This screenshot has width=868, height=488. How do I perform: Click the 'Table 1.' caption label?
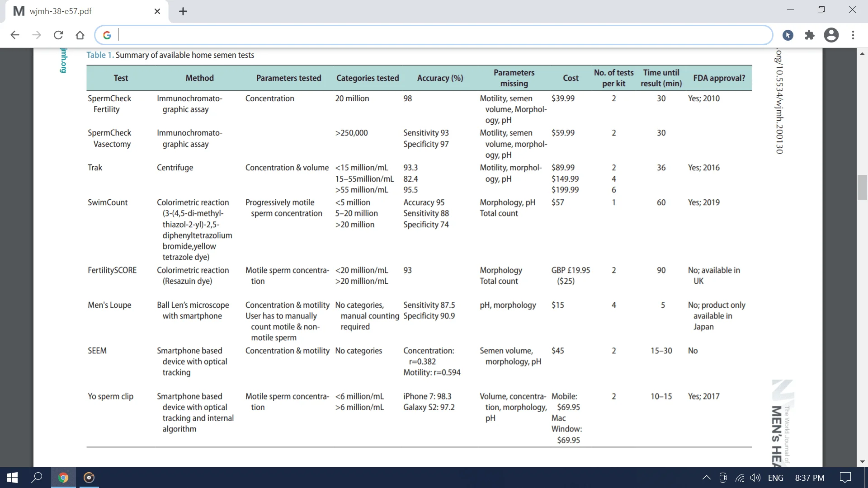click(100, 55)
